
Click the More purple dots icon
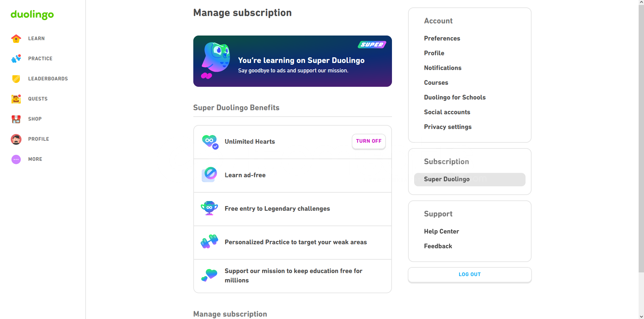[x=16, y=159]
